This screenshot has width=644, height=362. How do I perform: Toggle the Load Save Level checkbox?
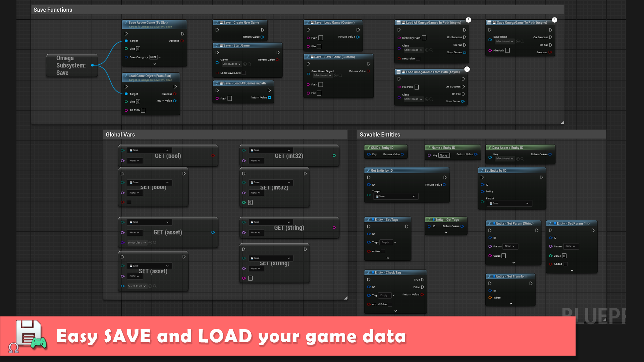click(244, 73)
